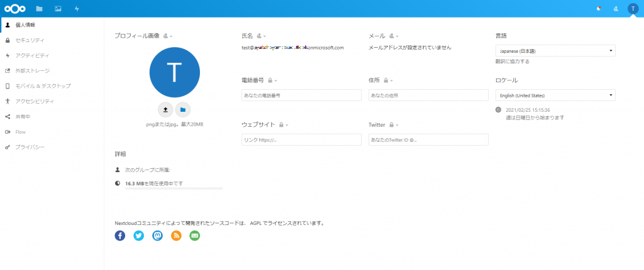The image size is (644, 270).
Task: Change メール visibility scope dropdown
Action: 394,36
